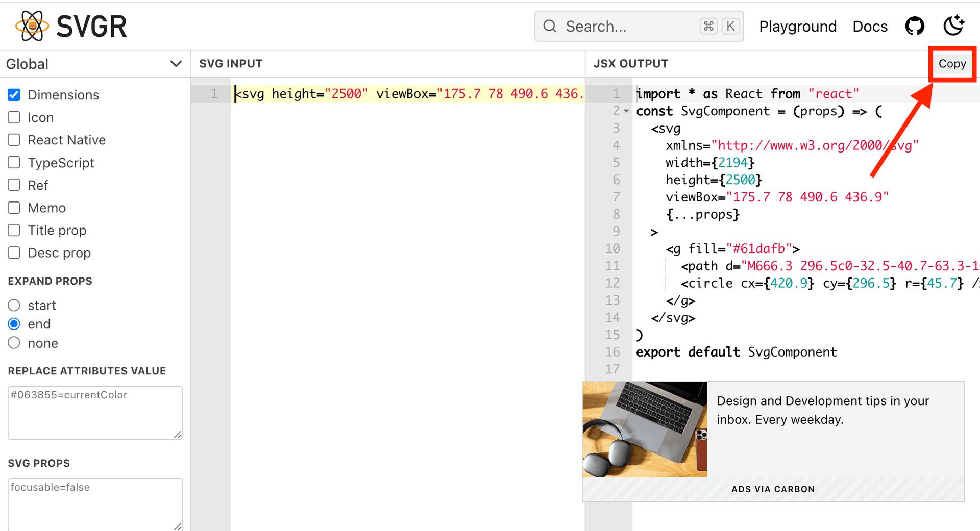Click the fold arrow on line 2

tap(626, 111)
